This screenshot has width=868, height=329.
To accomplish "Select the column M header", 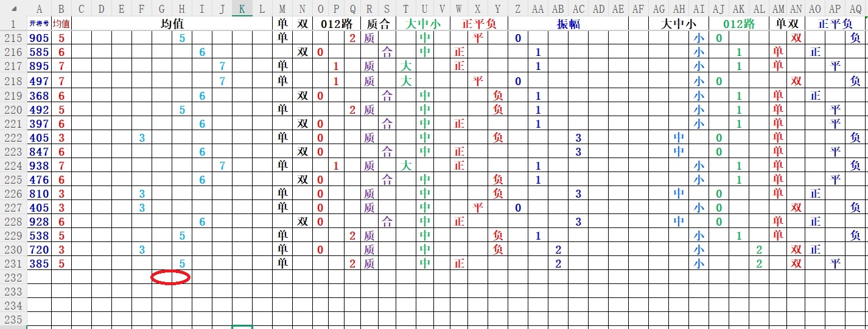I will [282, 9].
